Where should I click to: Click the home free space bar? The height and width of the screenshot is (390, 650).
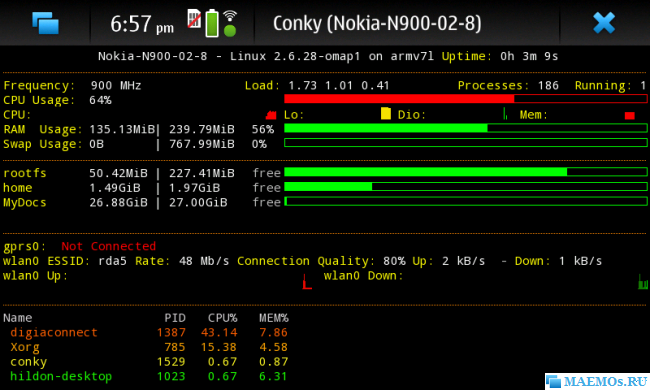(x=466, y=187)
